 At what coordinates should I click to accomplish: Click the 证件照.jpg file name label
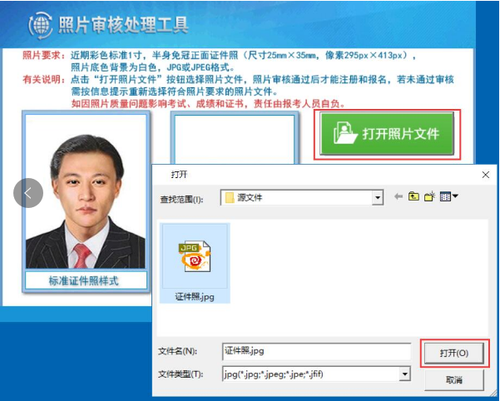(x=195, y=296)
